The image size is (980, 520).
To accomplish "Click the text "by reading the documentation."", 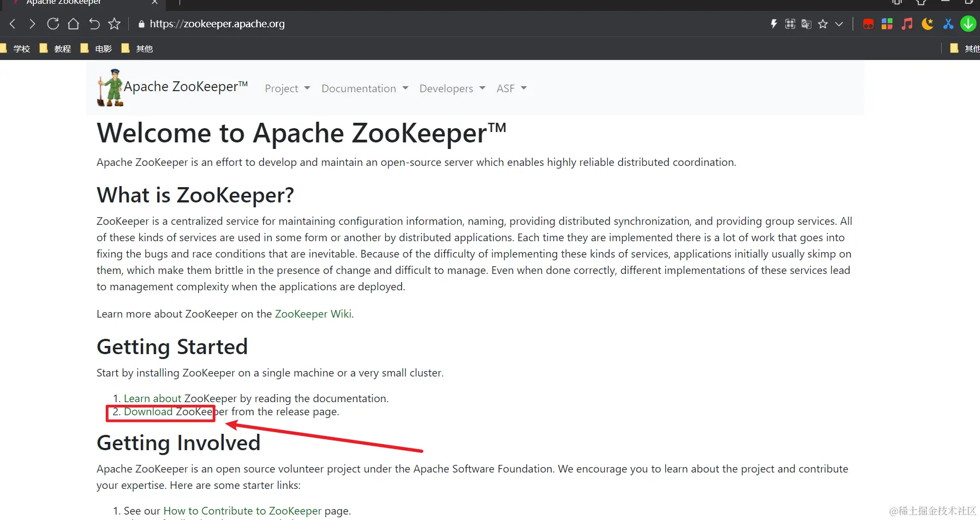I will click(314, 398).
